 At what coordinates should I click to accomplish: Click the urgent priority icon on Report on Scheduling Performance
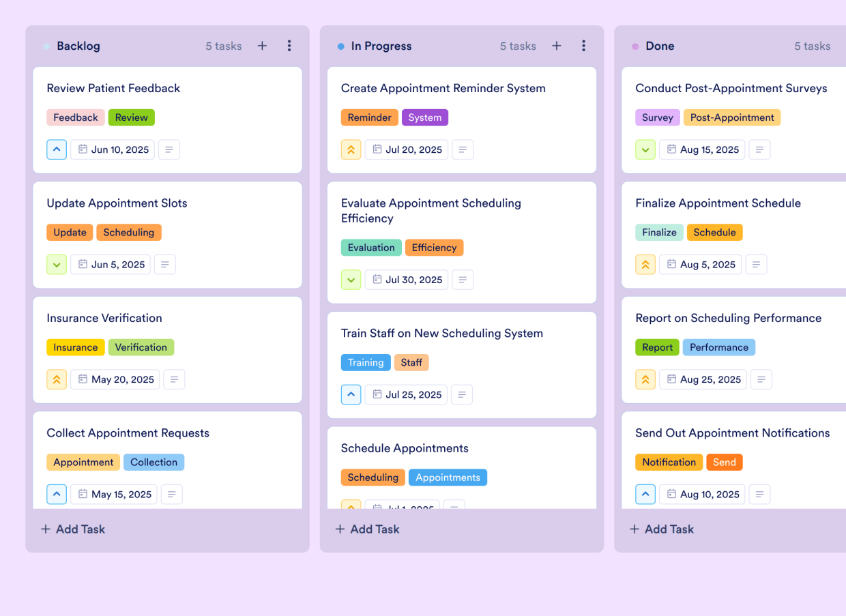point(645,379)
